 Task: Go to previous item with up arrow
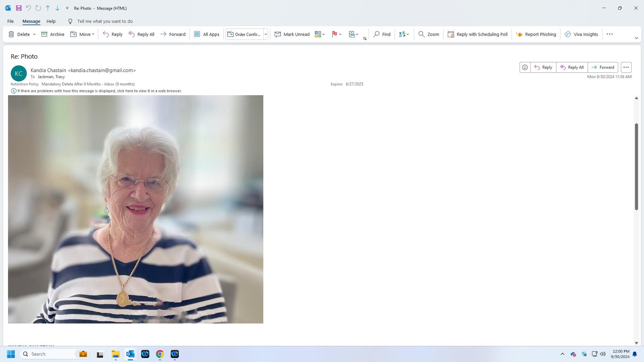(x=48, y=8)
